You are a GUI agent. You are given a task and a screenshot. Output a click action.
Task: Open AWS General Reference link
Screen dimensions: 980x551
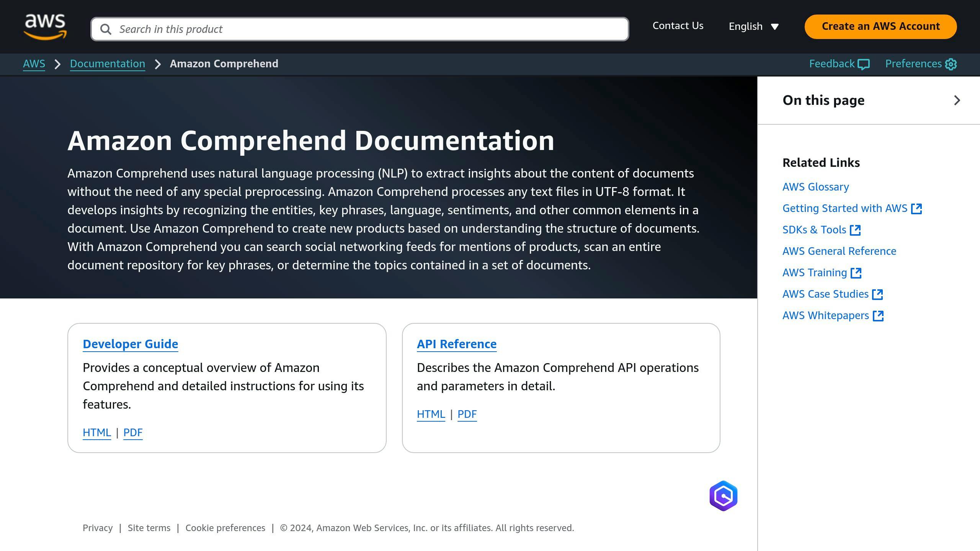840,251
